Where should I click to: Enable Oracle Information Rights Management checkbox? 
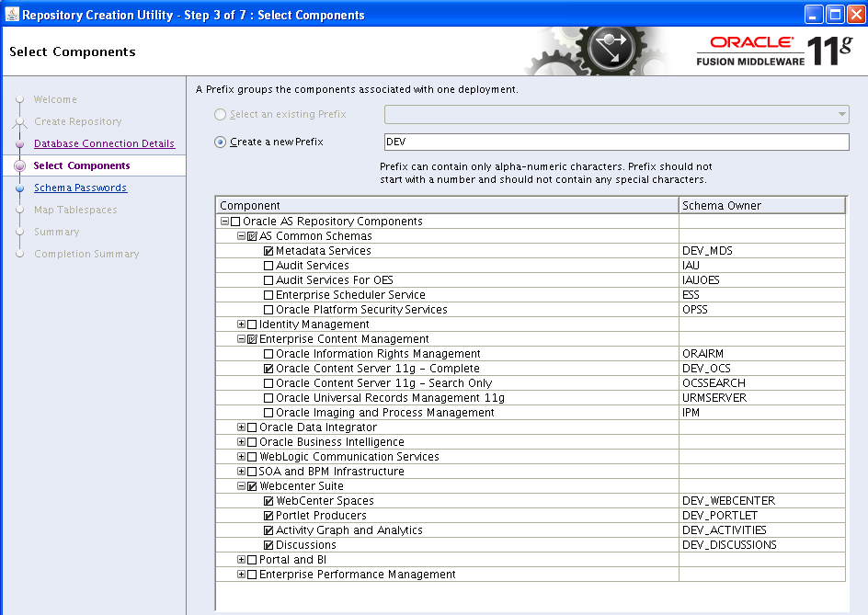268,354
